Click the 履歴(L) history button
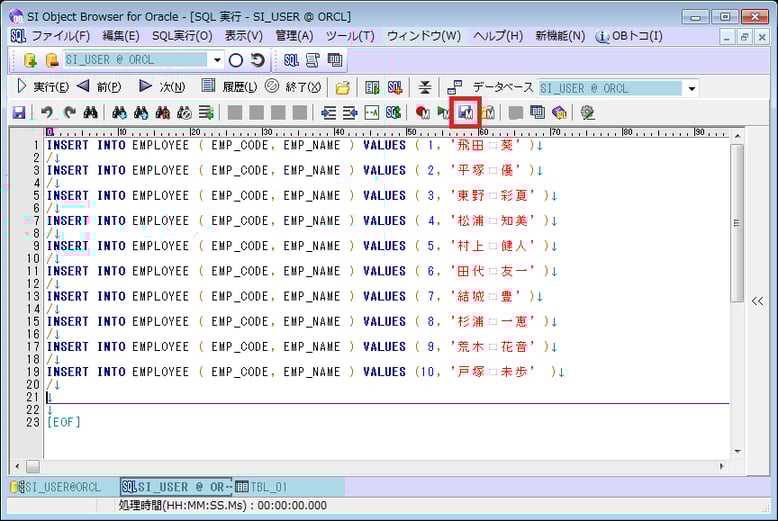Viewport: 778px width, 521px height. (x=229, y=87)
